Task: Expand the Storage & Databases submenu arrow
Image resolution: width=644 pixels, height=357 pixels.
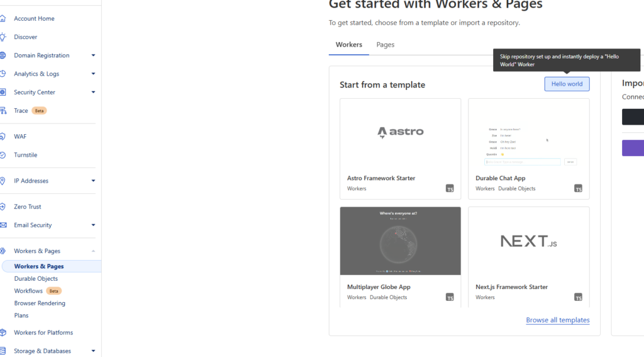Action: pos(93,351)
